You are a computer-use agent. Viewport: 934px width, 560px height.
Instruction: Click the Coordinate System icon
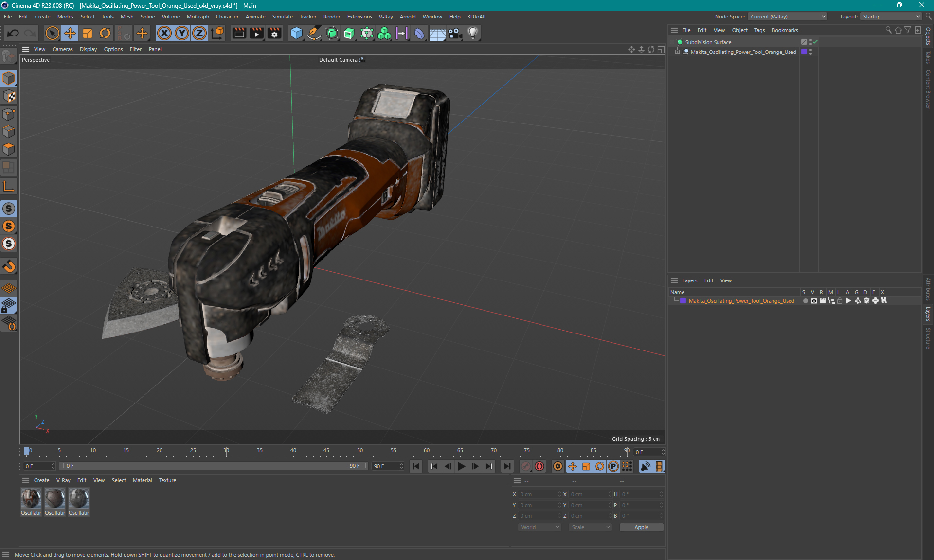coord(217,33)
